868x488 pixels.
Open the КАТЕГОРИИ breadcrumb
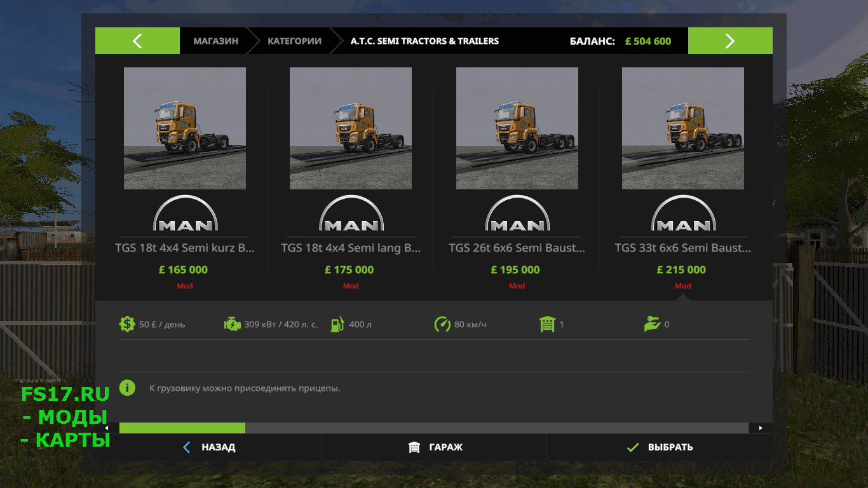(x=294, y=41)
